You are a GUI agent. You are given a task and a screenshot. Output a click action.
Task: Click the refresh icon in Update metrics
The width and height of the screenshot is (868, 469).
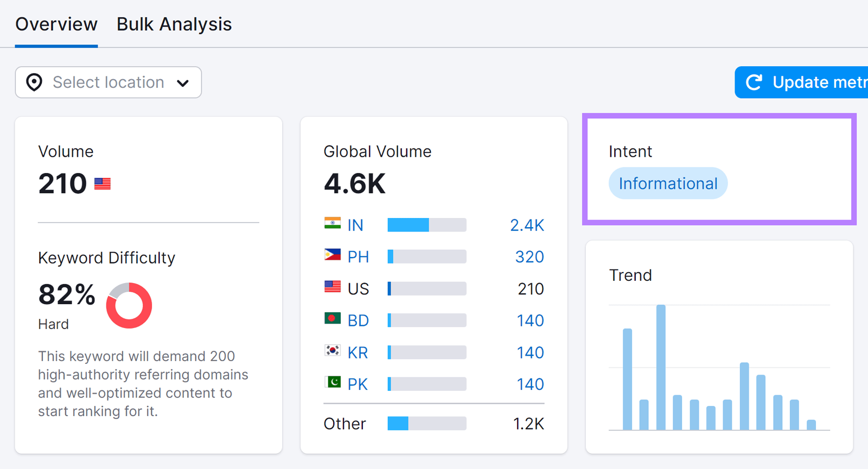754,82
